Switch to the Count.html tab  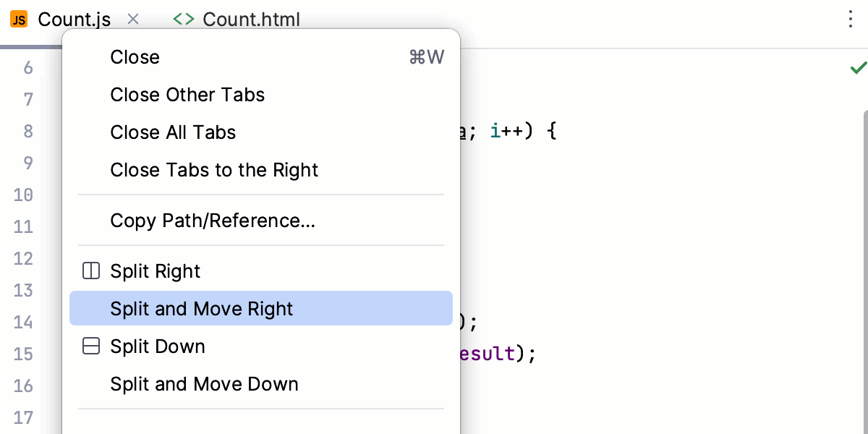251,20
